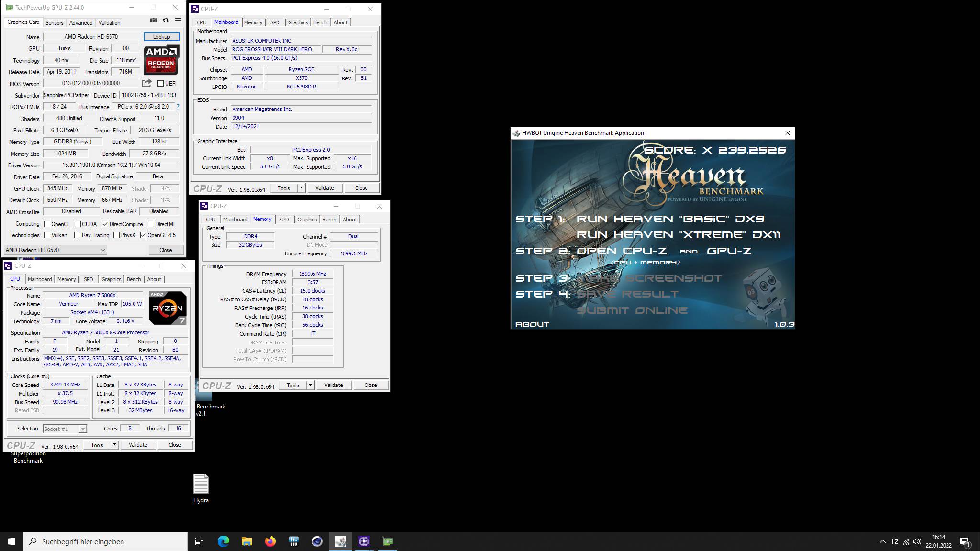The width and height of the screenshot is (980, 551).
Task: Click Lookup button in GPU-Z
Action: [x=161, y=37]
